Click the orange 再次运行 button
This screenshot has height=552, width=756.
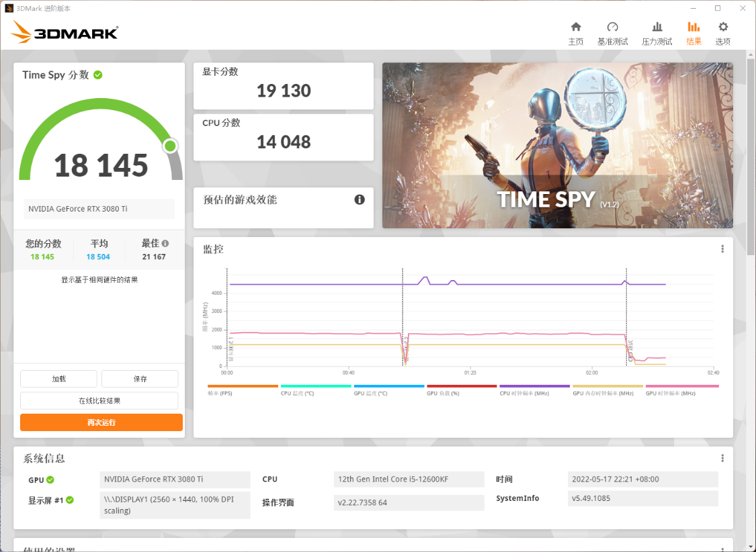[x=101, y=422]
